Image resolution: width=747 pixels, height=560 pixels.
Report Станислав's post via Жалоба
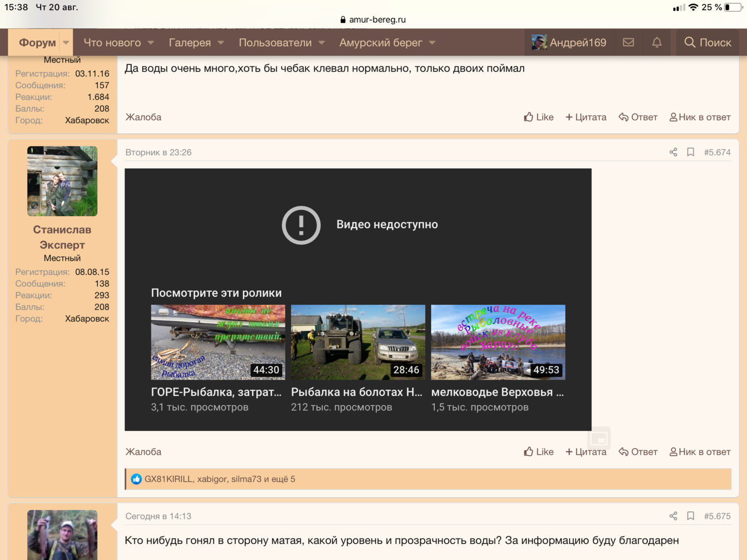[143, 452]
